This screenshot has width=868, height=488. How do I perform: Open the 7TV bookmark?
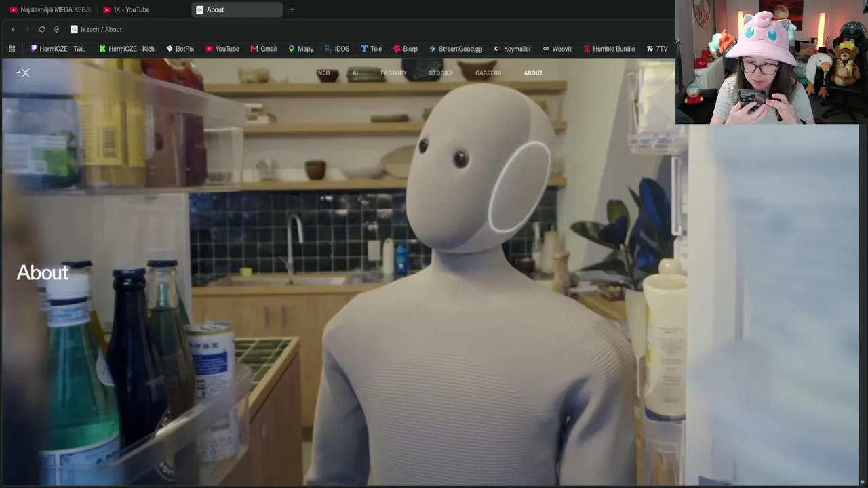(657, 49)
